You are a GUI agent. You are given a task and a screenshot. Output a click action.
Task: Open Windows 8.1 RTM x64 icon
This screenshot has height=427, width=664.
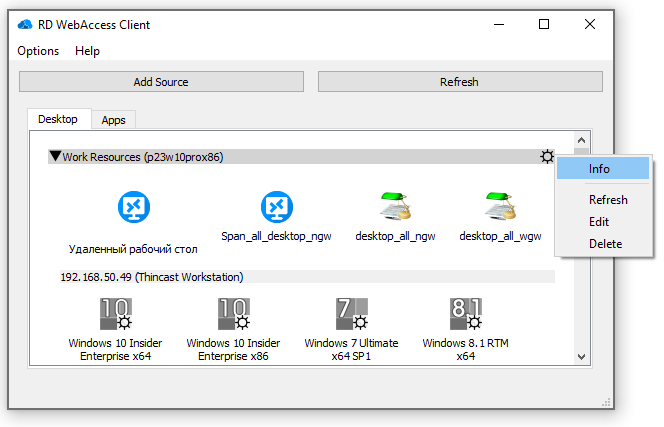tap(465, 314)
